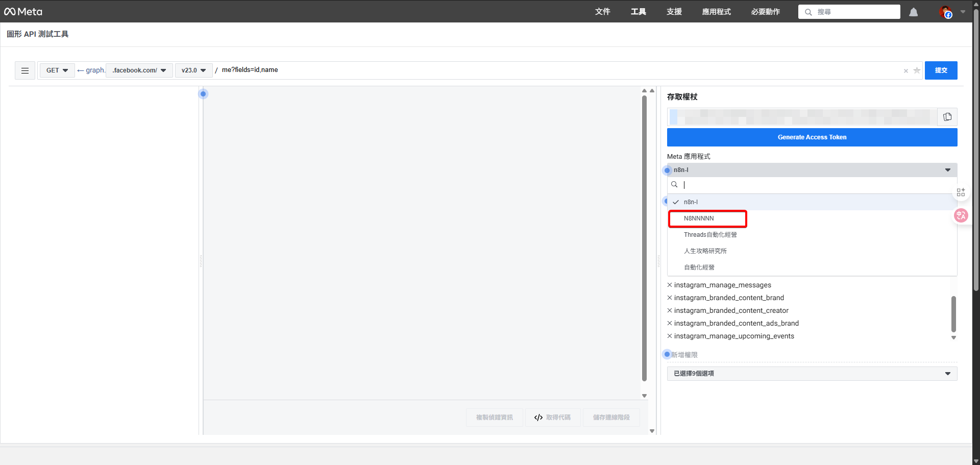This screenshot has height=465, width=980.
Task: Open the hamburger menu beside the GET selector
Action: point(24,70)
